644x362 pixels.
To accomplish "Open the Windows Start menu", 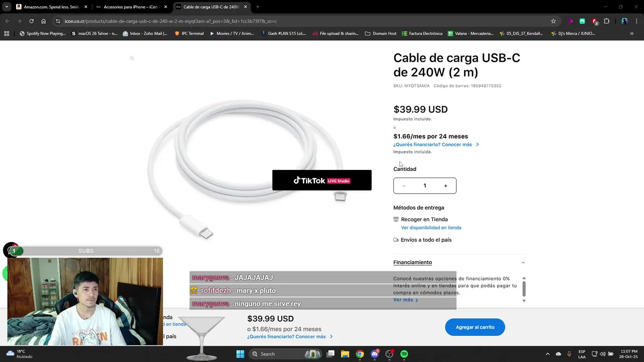I will click(x=240, y=354).
